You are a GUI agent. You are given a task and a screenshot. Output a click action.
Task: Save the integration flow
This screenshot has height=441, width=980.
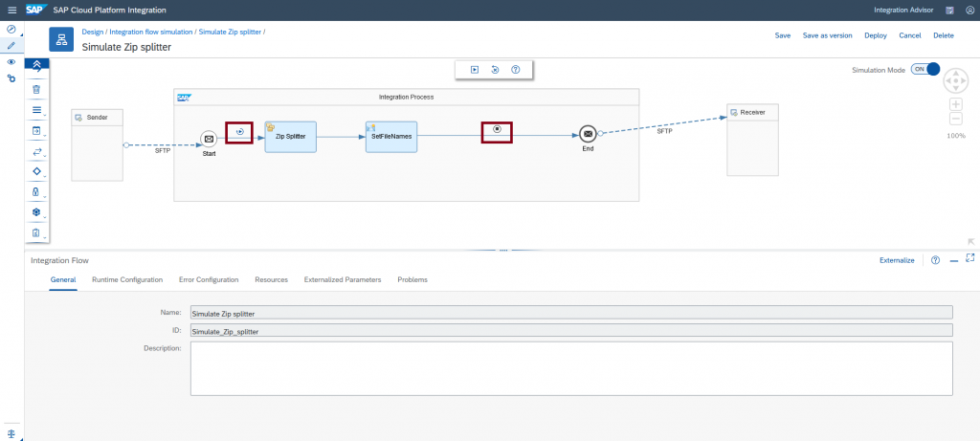click(783, 35)
